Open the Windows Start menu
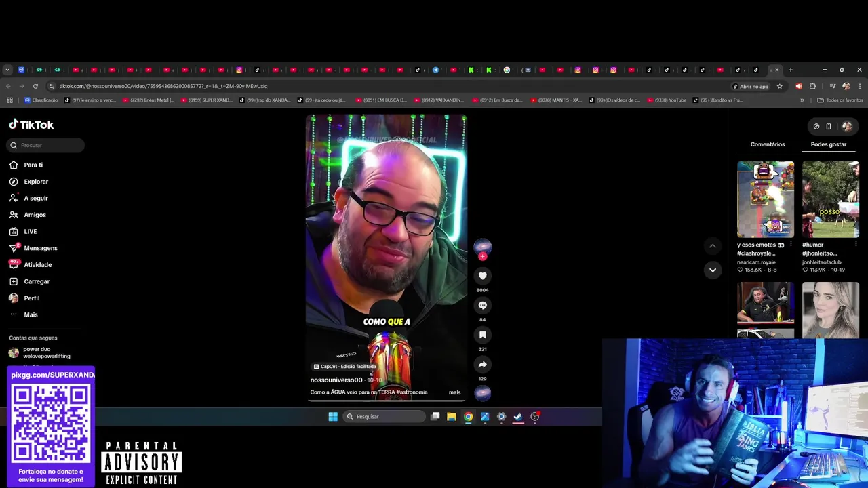The height and width of the screenshot is (488, 868). coord(333,417)
